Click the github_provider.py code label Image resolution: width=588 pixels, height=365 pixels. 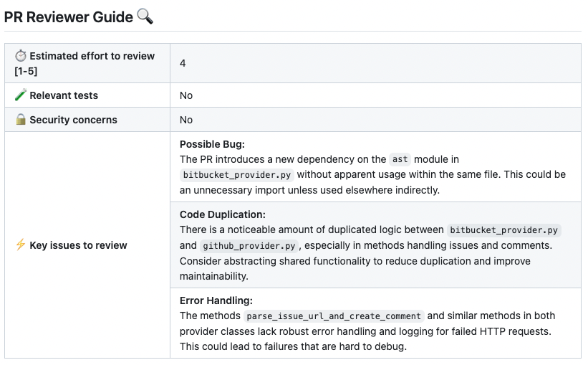249,246
